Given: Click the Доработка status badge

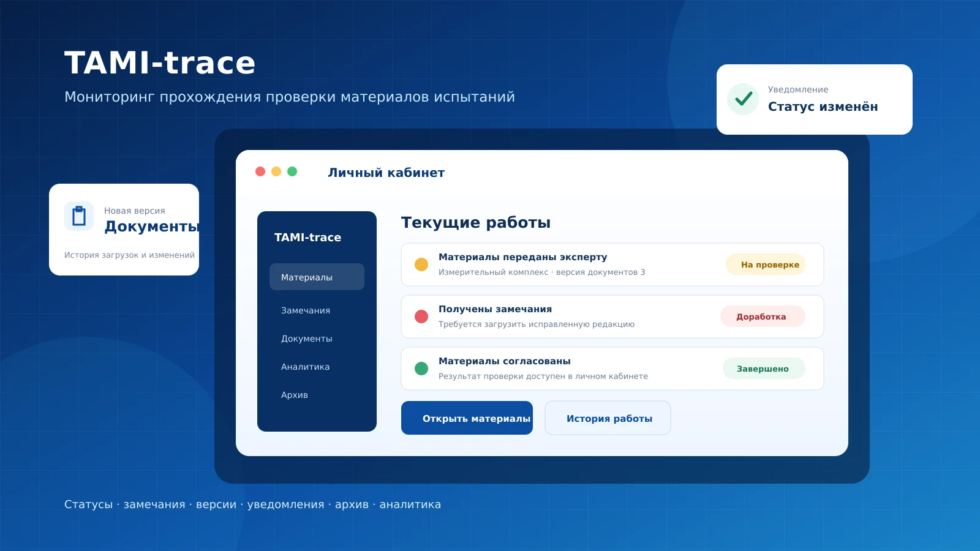Looking at the screenshot, I should 763,317.
